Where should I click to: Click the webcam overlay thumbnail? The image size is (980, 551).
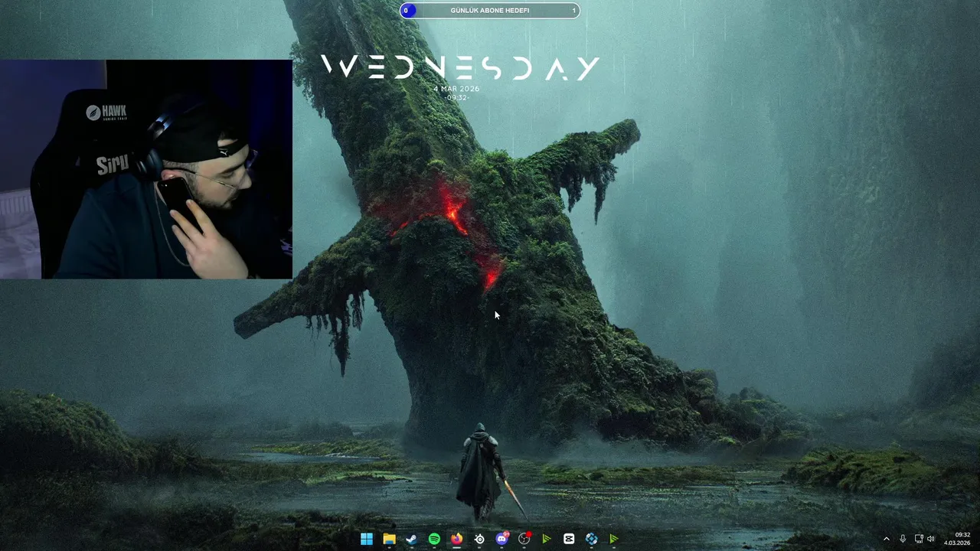146,169
